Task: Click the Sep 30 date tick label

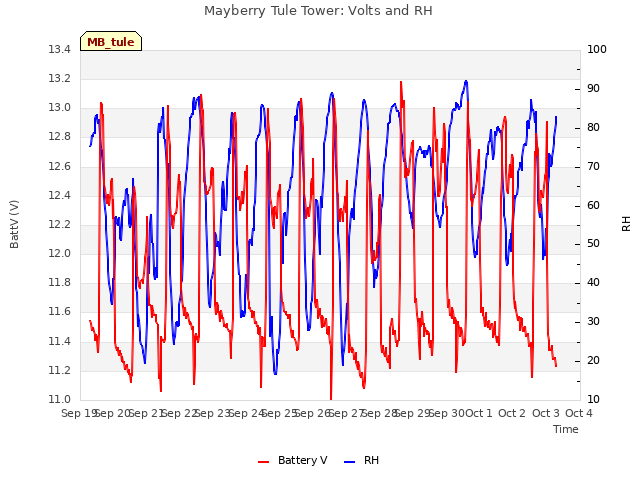Action: 446,413
